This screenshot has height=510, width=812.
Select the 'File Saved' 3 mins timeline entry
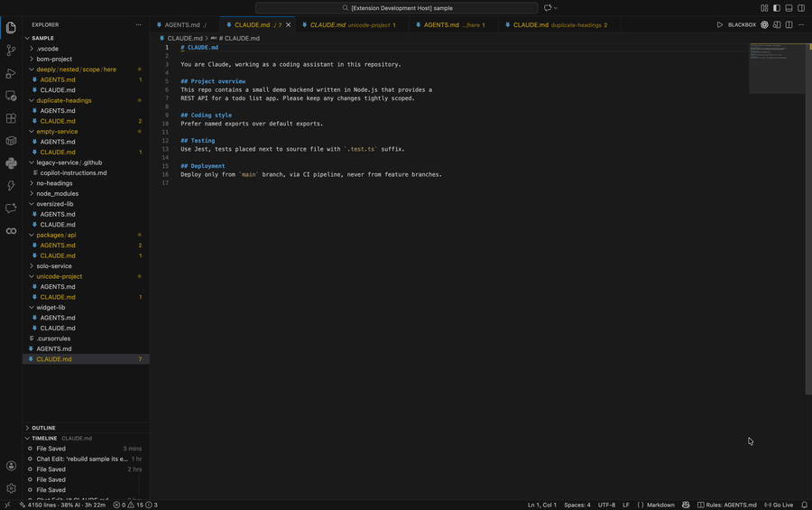click(x=86, y=449)
